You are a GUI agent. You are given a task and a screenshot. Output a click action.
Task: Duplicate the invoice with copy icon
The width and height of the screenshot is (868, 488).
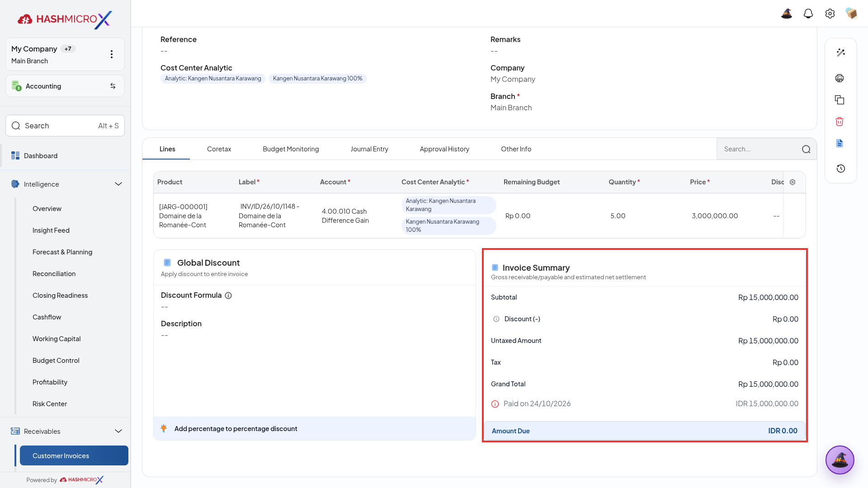pos(840,100)
